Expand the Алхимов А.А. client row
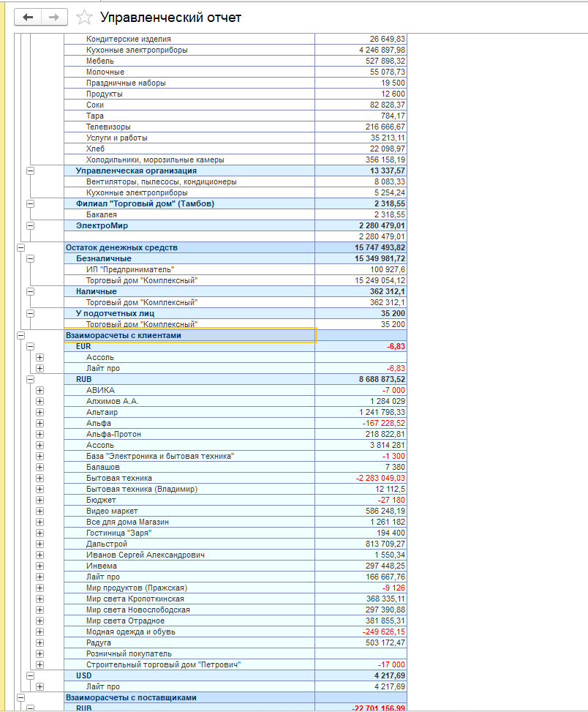This screenshot has height=712, width=588. [40, 402]
